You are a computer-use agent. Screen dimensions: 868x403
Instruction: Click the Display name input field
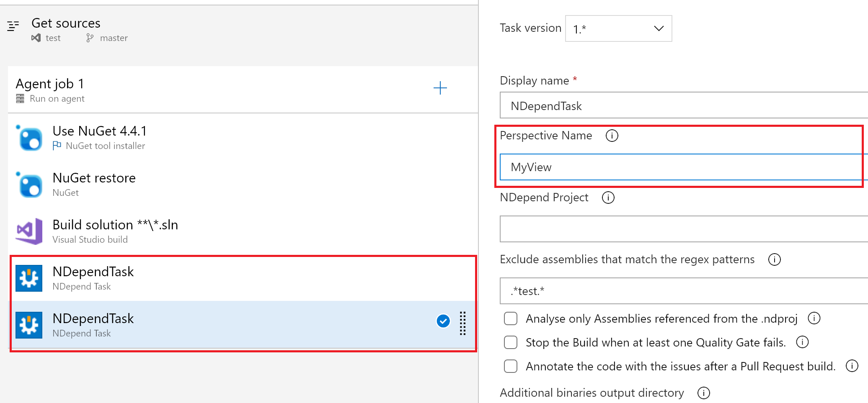(684, 105)
